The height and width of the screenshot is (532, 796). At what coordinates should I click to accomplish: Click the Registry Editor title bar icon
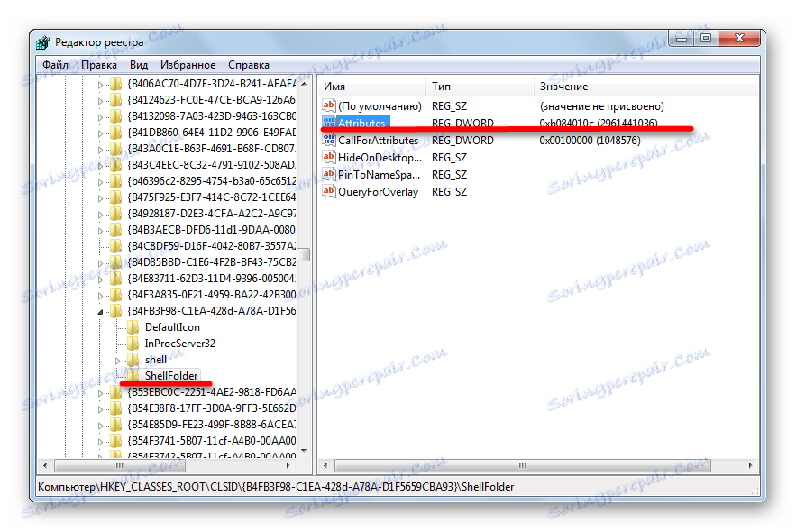click(x=43, y=42)
